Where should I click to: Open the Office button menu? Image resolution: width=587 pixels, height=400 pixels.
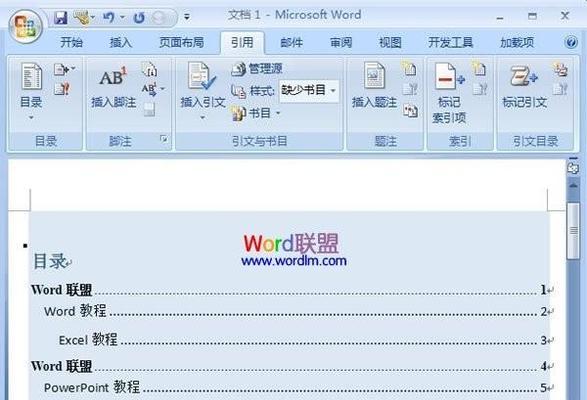[x=25, y=27]
